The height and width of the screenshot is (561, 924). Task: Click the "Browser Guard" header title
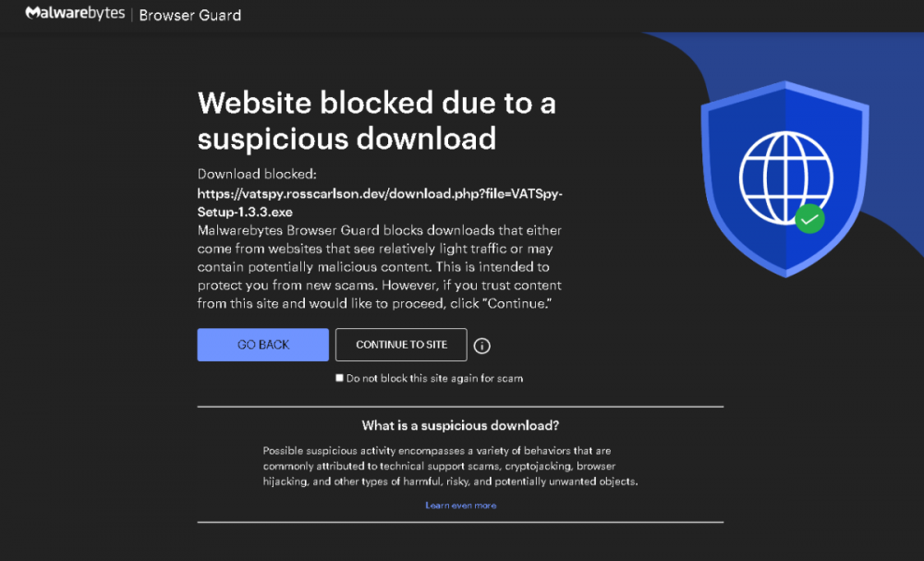pos(189,15)
